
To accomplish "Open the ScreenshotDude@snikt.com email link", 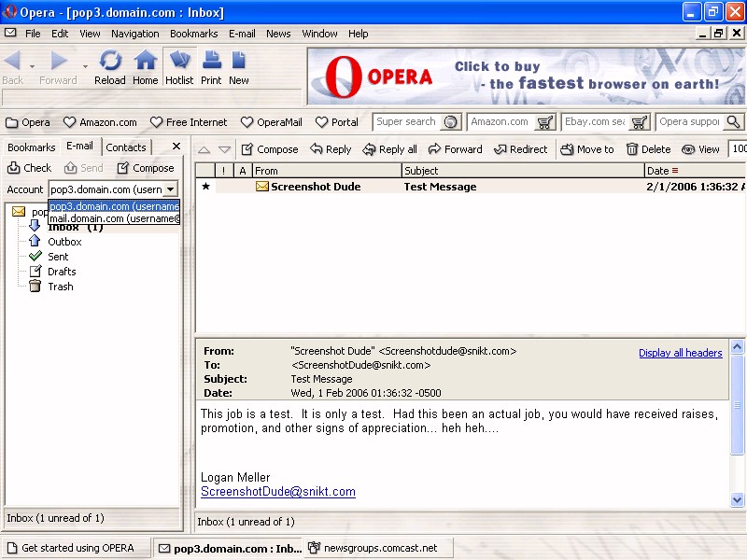I will 278,492.
